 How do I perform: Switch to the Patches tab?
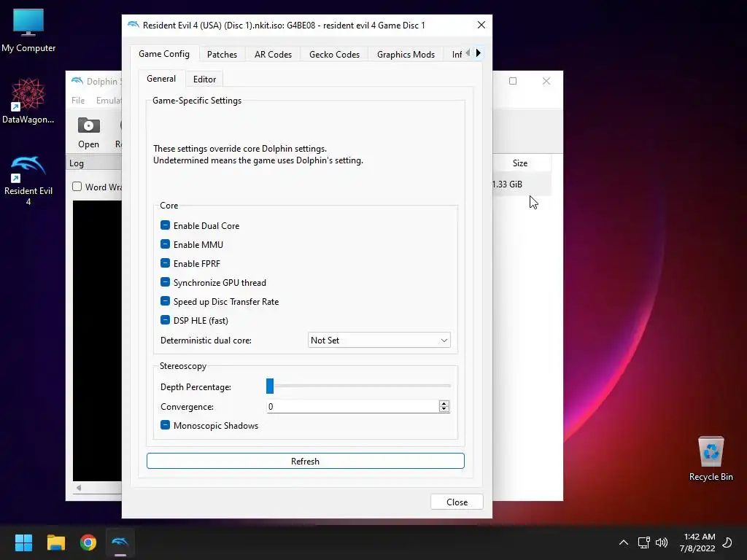222,54
